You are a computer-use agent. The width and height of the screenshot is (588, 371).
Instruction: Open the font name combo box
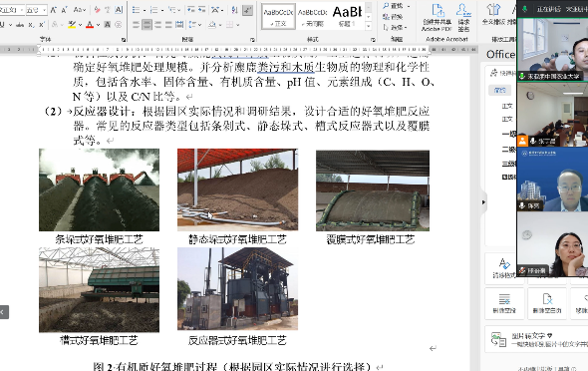coord(12,10)
